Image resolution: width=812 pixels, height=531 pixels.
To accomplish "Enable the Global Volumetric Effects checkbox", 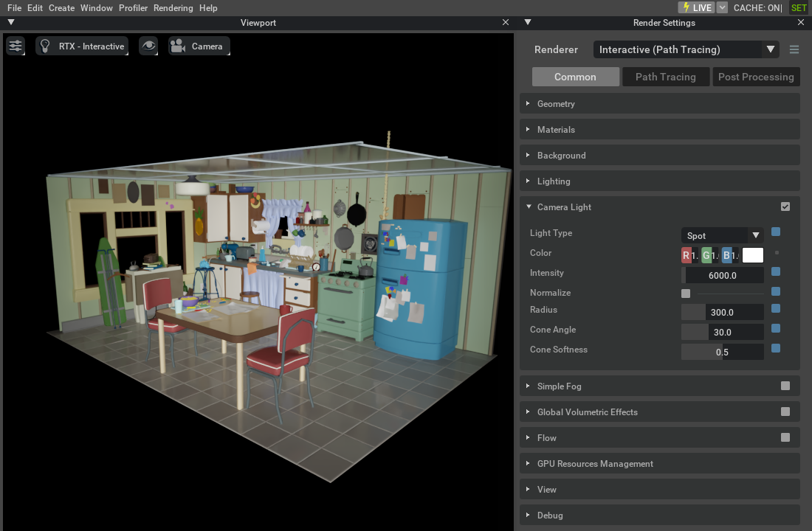I will [x=785, y=412].
